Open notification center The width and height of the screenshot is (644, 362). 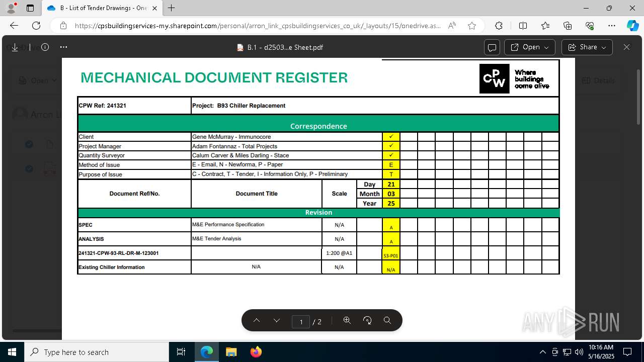point(627,352)
